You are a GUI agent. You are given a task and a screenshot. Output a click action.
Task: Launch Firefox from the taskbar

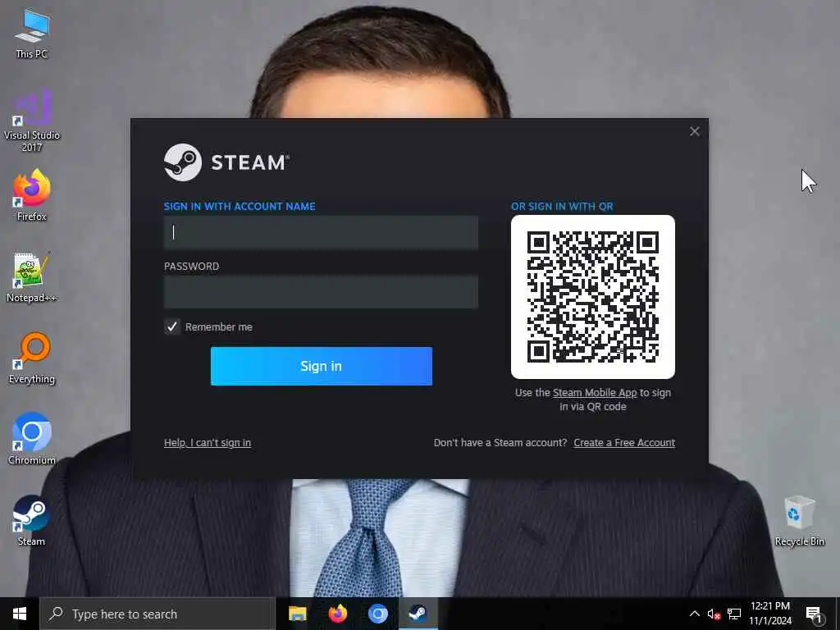click(x=337, y=614)
